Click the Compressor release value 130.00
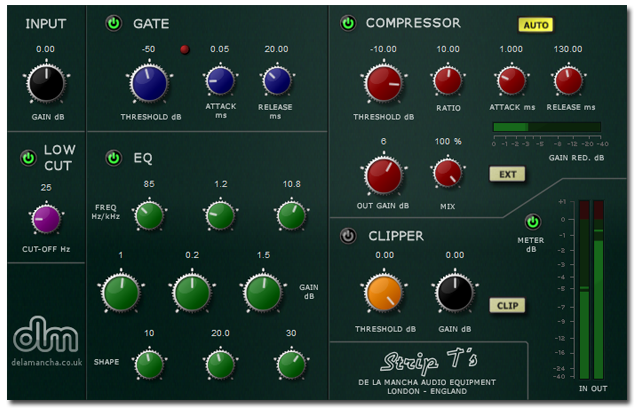The image size is (634, 410). point(568,49)
